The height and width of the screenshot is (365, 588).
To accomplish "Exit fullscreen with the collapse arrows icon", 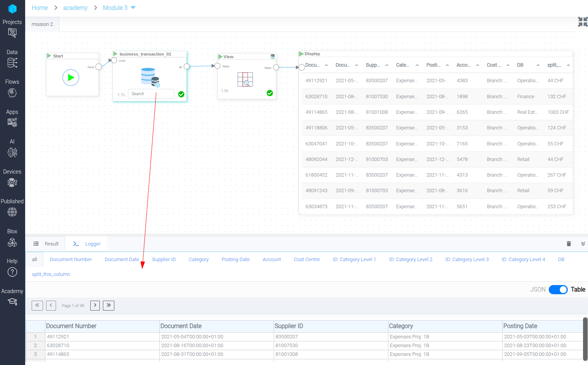I will coord(582,22).
